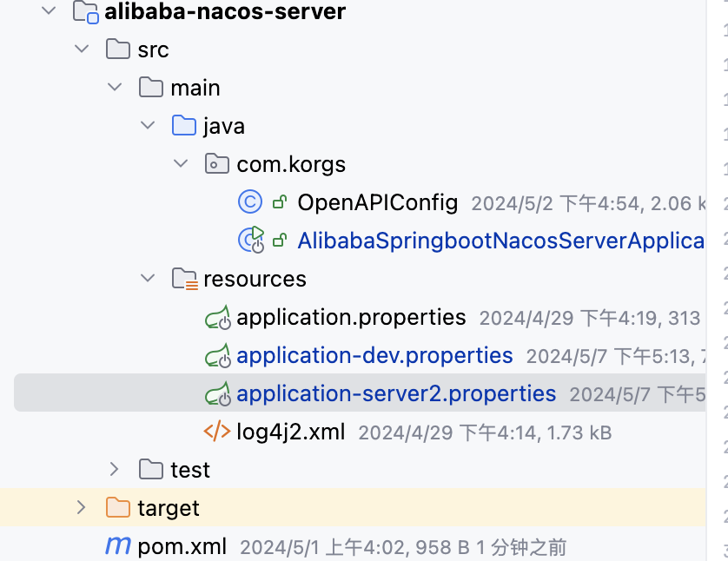Click the Spring Boot run icon beside AlibabaSpringbootNacosServerApplication

251,241
